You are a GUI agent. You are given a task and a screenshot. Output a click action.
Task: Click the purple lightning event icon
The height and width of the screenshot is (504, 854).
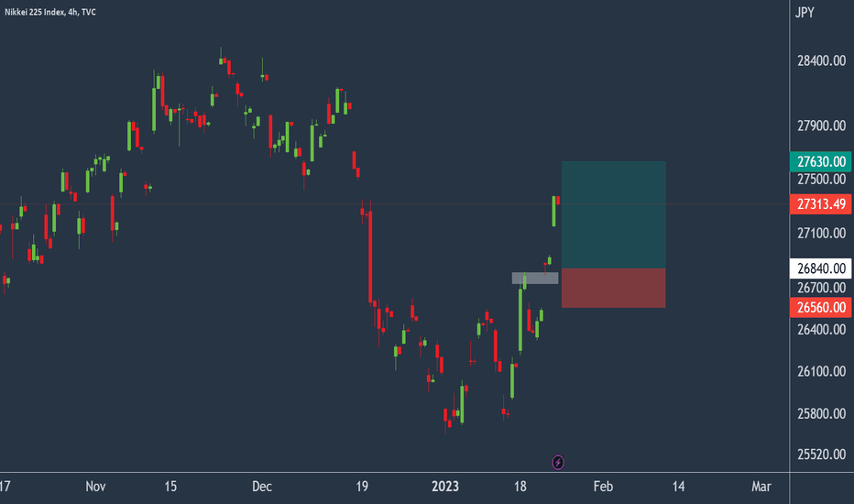point(558,463)
